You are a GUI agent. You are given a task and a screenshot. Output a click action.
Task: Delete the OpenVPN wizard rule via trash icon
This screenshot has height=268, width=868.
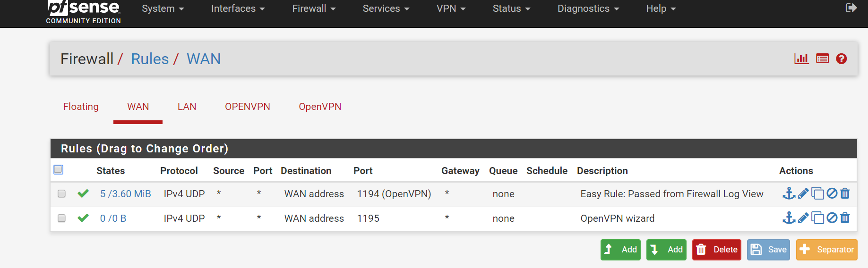tap(845, 218)
